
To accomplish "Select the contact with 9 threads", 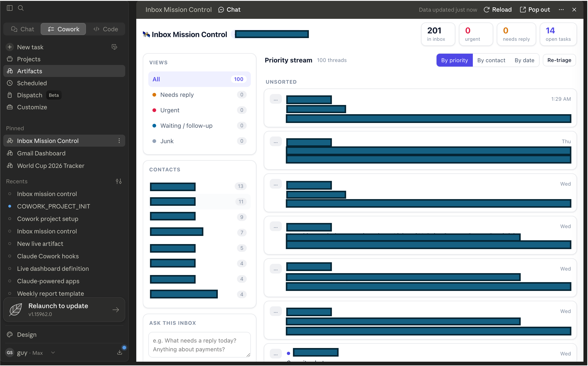I will (199, 217).
